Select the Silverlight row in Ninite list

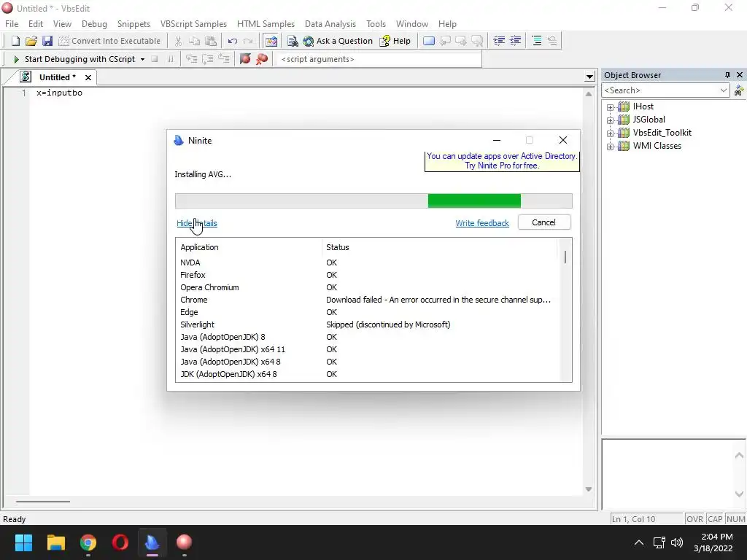tap(366, 324)
